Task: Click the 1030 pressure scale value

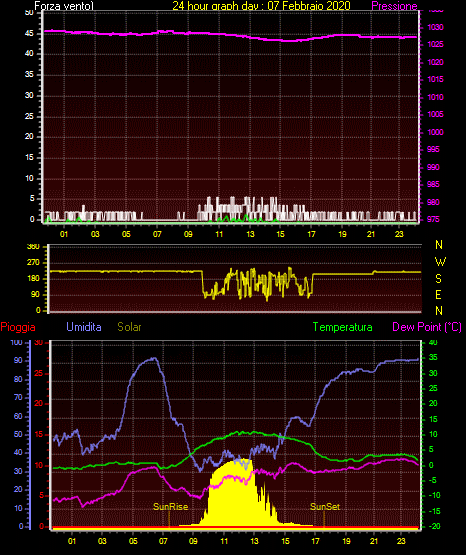Action: click(435, 27)
